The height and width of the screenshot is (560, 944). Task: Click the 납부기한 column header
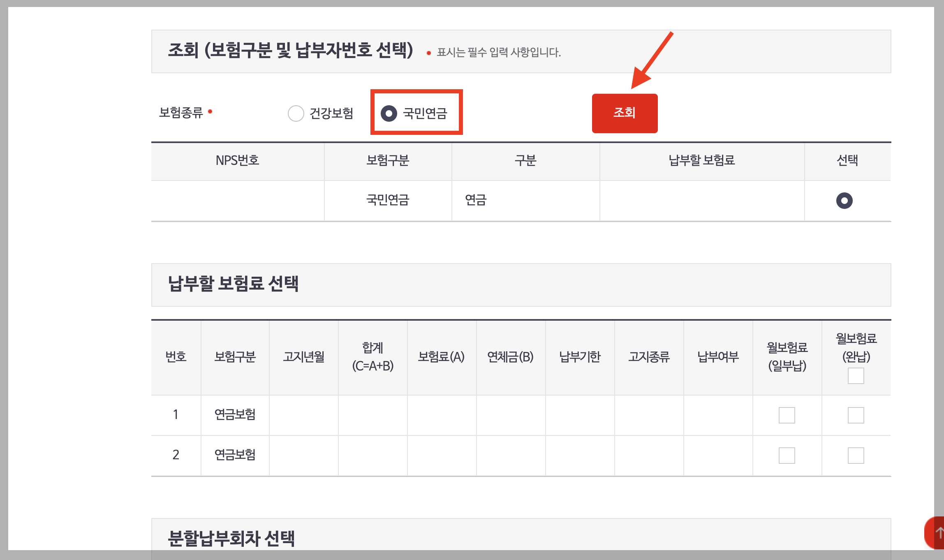580,356
